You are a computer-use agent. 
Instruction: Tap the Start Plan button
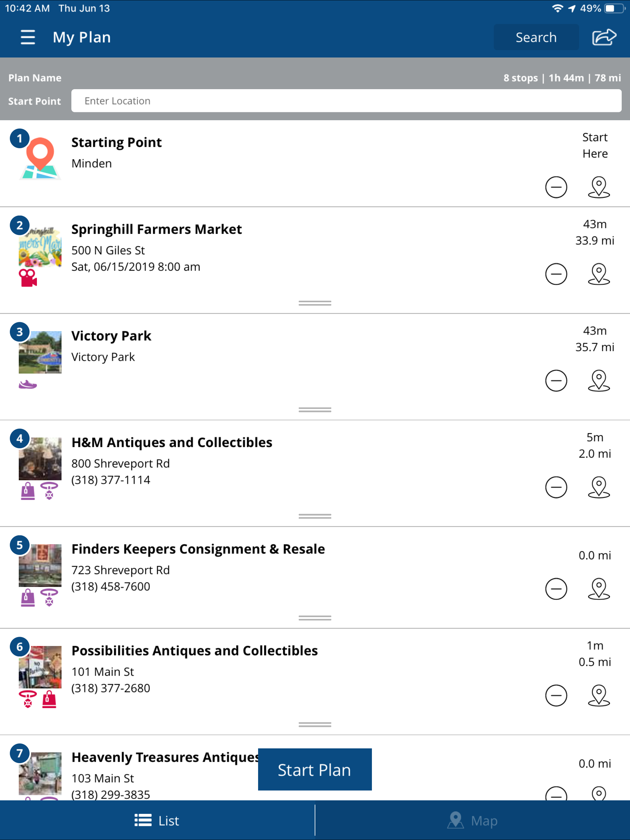point(315,770)
